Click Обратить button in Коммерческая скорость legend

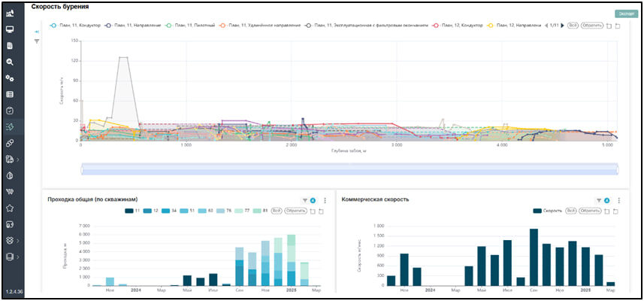(588, 211)
